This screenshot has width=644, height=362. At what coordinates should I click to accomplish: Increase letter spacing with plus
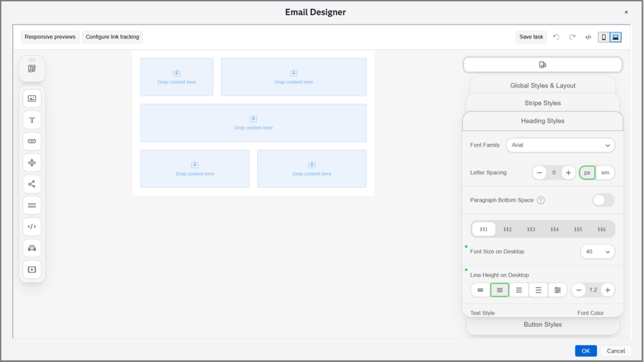coord(568,173)
